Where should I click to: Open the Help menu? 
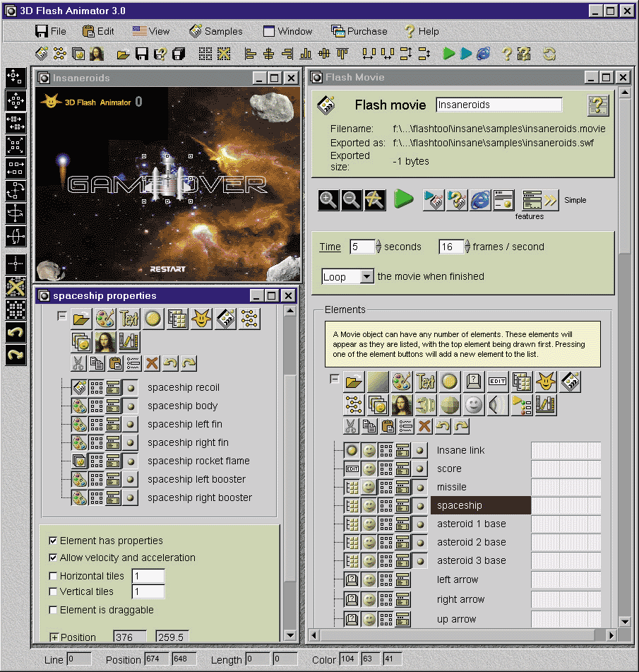tap(422, 31)
